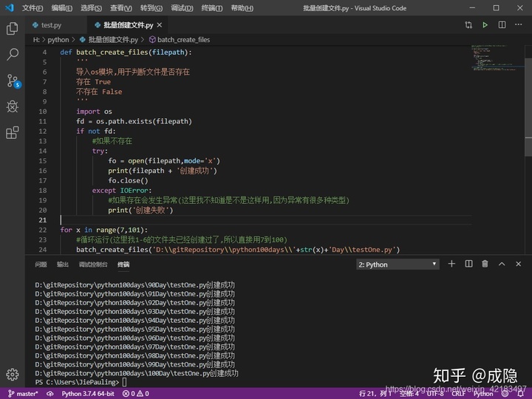Click the terminal prompt PS C:\Users\JiePauling>
This screenshot has height=399, width=532.
click(78, 382)
